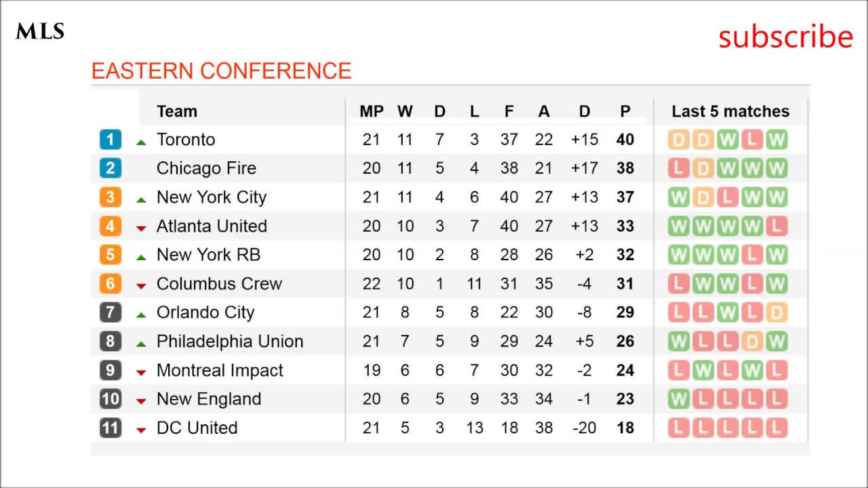Open the Columbus Crew team name
This screenshot has width=868, height=488.
218,283
